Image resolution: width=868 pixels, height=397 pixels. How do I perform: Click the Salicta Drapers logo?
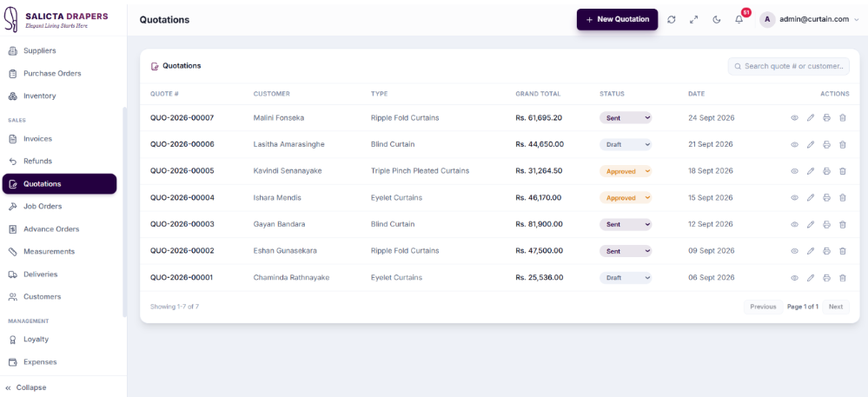point(56,19)
